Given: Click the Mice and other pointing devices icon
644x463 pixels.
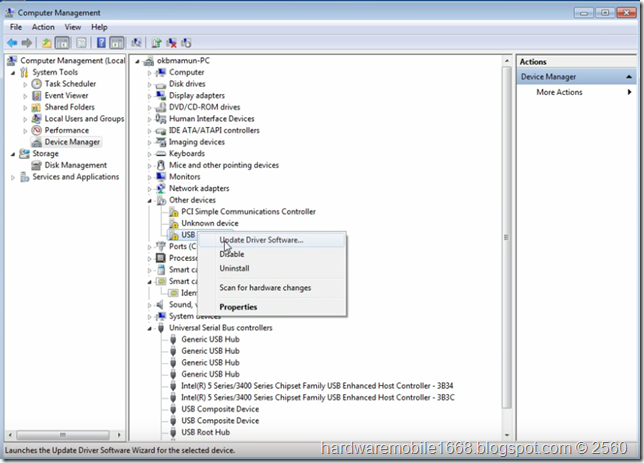Looking at the screenshot, I should (x=161, y=165).
